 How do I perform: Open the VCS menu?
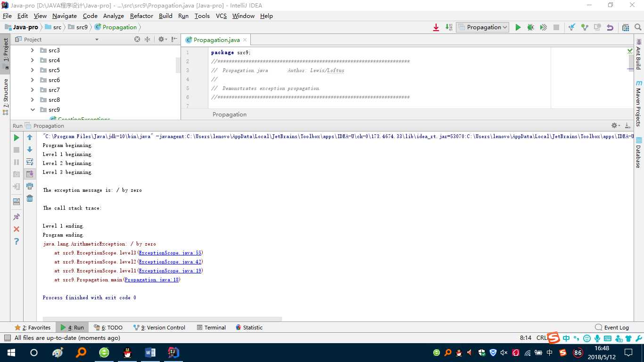[221, 16]
